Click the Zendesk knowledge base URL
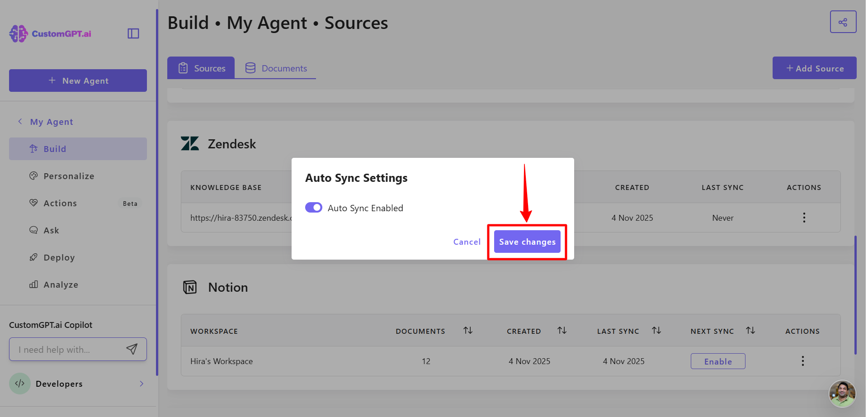Viewport: 868px width, 417px height. pos(241,218)
